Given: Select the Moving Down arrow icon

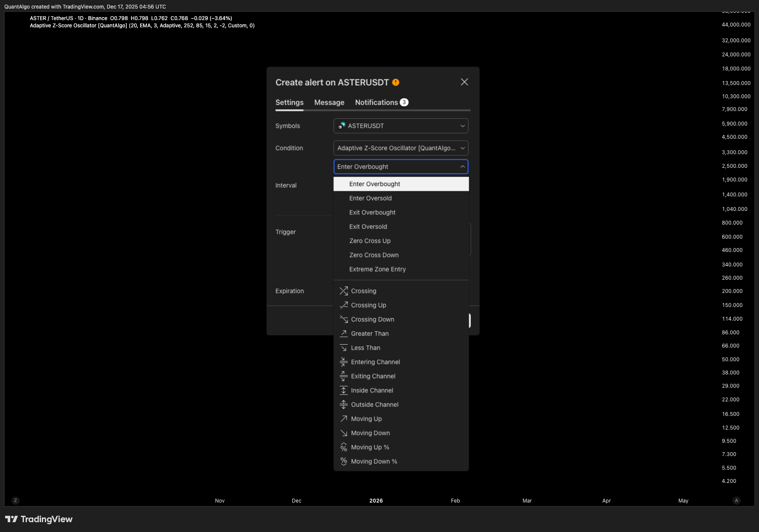Looking at the screenshot, I should (344, 433).
